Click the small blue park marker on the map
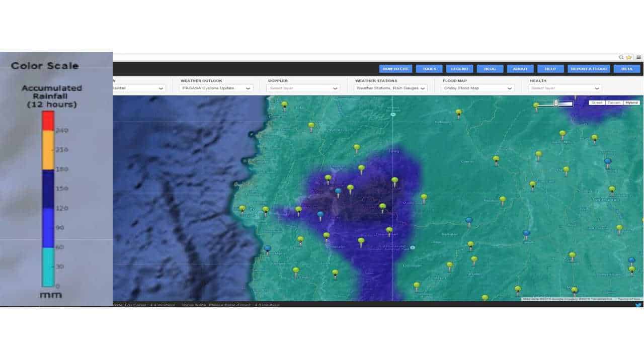The width and height of the screenshot is (644, 362). click(412, 247)
